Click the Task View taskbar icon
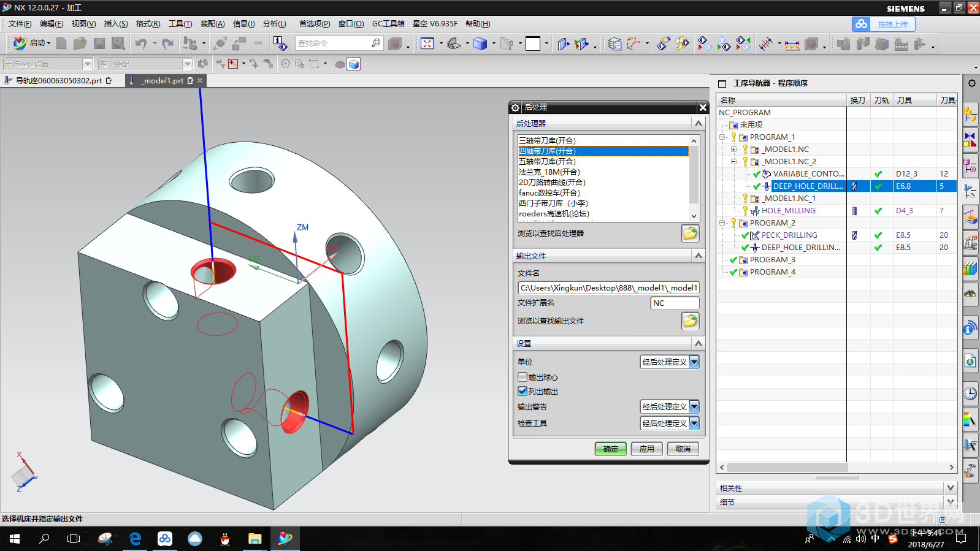This screenshot has width=980, height=551. click(x=74, y=539)
